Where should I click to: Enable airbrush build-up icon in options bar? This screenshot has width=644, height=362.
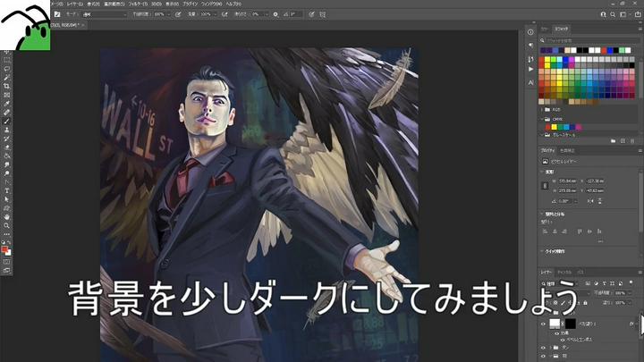click(x=225, y=14)
